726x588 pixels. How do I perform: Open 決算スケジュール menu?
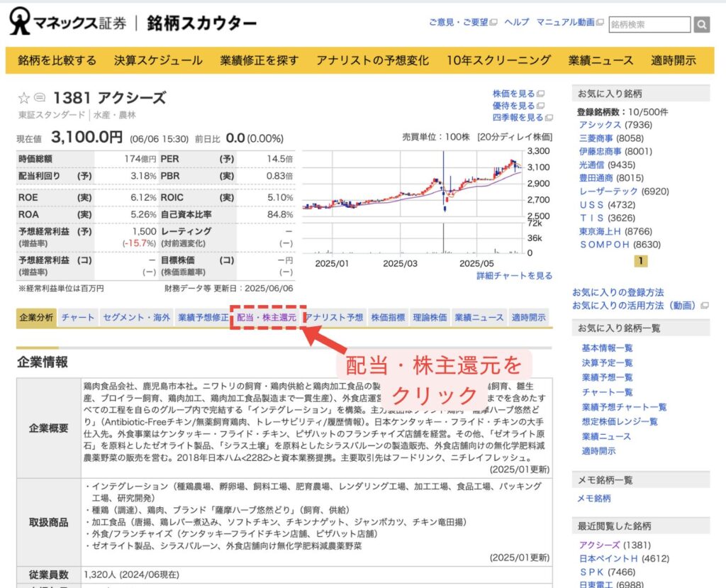coord(158,60)
